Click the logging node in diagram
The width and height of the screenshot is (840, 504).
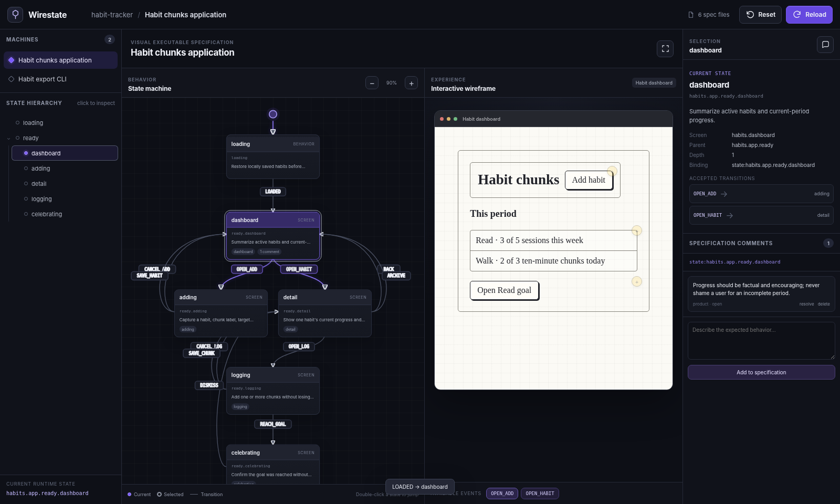(273, 391)
